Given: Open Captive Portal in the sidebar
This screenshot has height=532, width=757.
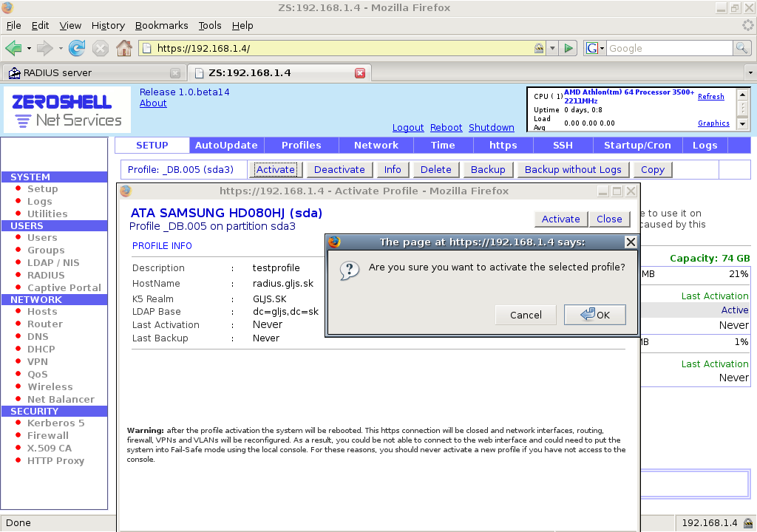Looking at the screenshot, I should [x=64, y=287].
